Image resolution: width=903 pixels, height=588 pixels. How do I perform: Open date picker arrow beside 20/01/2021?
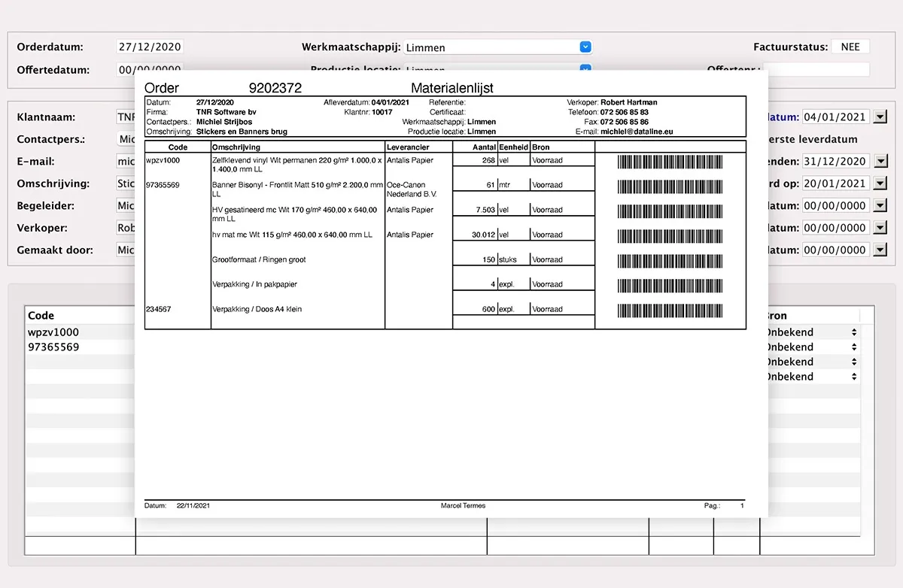point(880,183)
